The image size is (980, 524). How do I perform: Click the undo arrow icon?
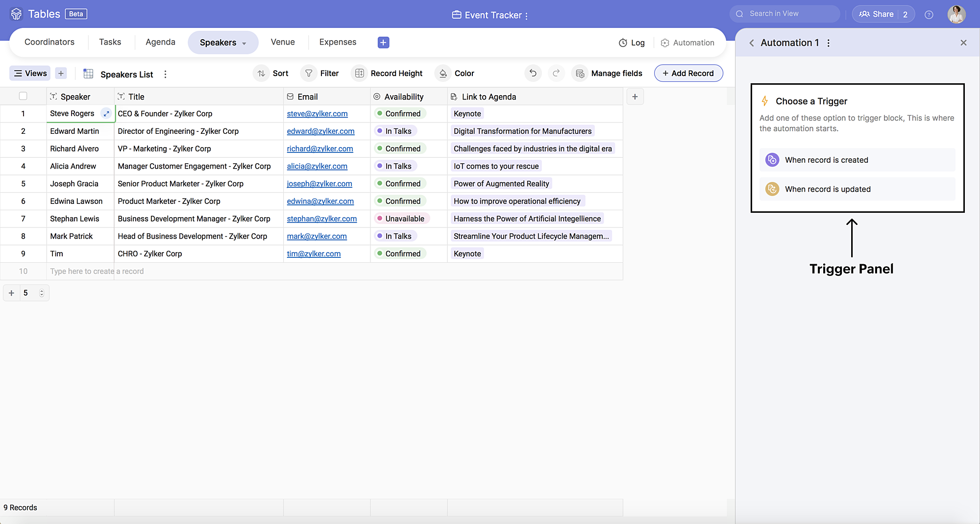pos(533,74)
